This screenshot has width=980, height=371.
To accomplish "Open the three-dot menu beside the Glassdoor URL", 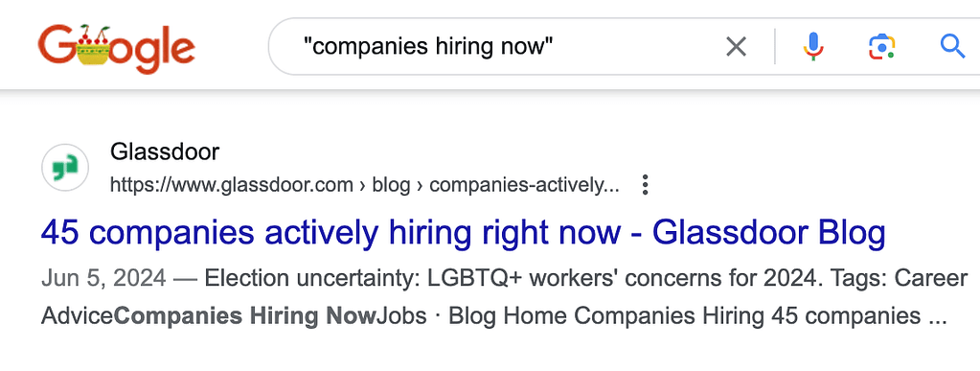I will click(x=646, y=185).
